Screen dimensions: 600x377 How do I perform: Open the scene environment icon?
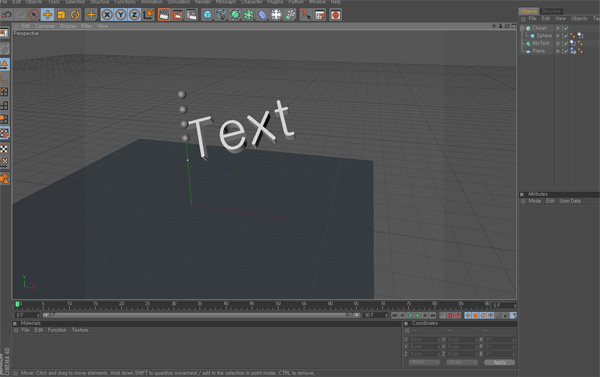276,15
